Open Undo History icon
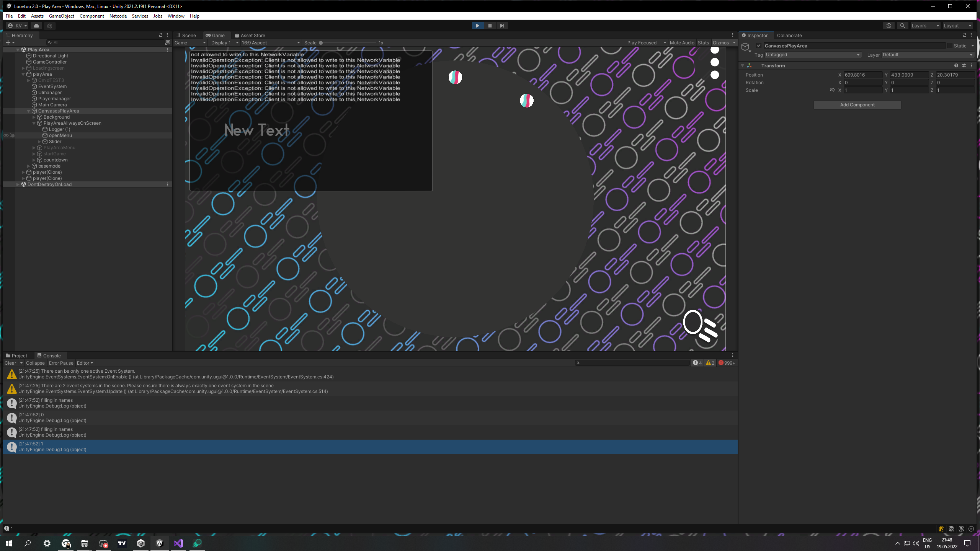The height and width of the screenshot is (551, 980). click(889, 26)
